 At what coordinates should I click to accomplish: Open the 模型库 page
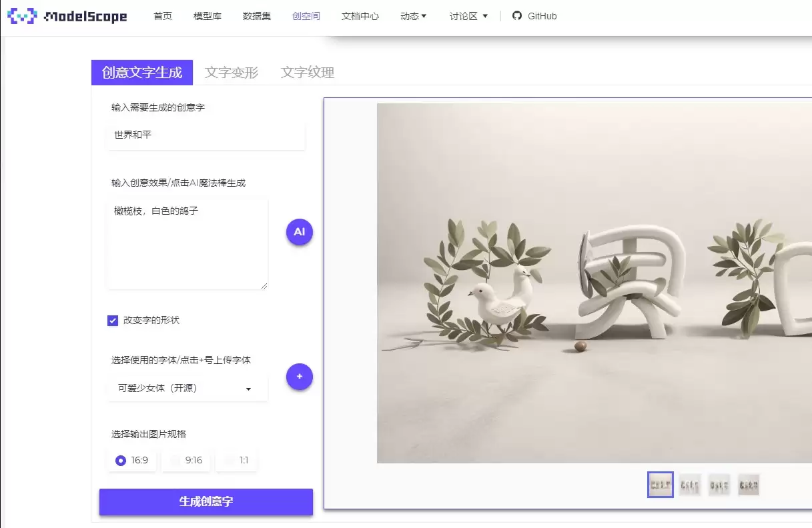point(207,16)
